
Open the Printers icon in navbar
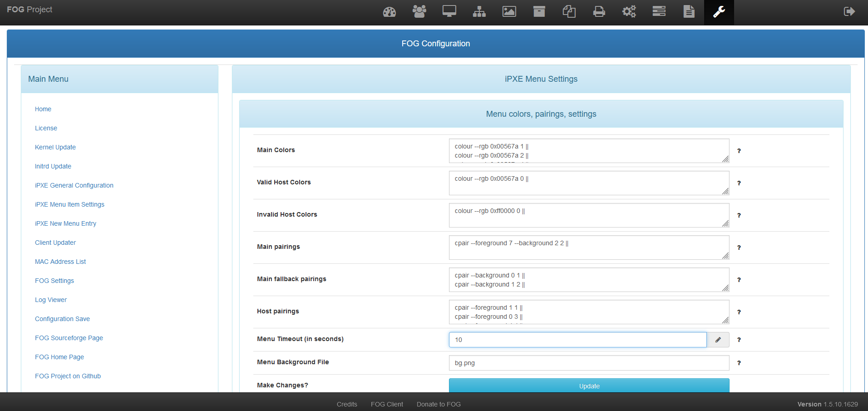[599, 12]
